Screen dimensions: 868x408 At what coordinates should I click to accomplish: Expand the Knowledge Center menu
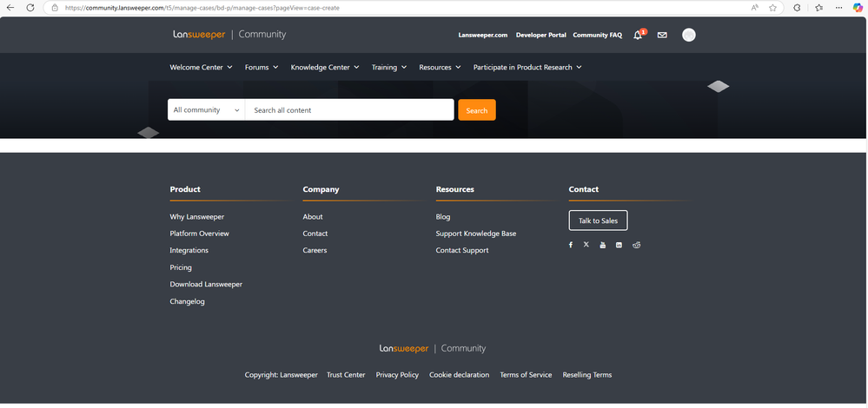coord(324,67)
